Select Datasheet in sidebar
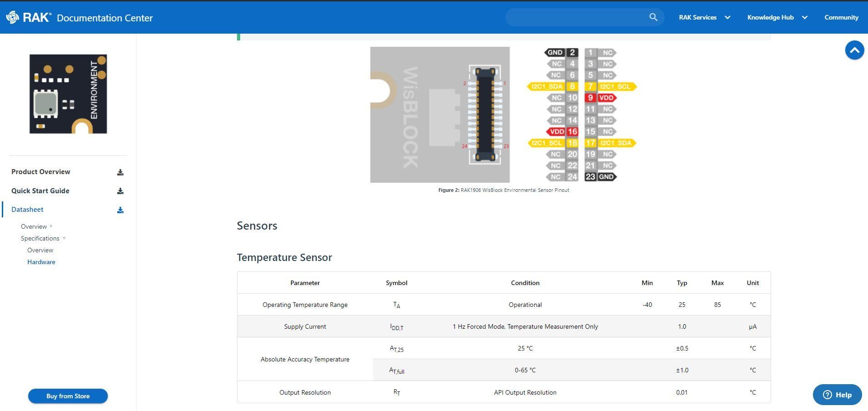This screenshot has width=868, height=411. tap(27, 210)
